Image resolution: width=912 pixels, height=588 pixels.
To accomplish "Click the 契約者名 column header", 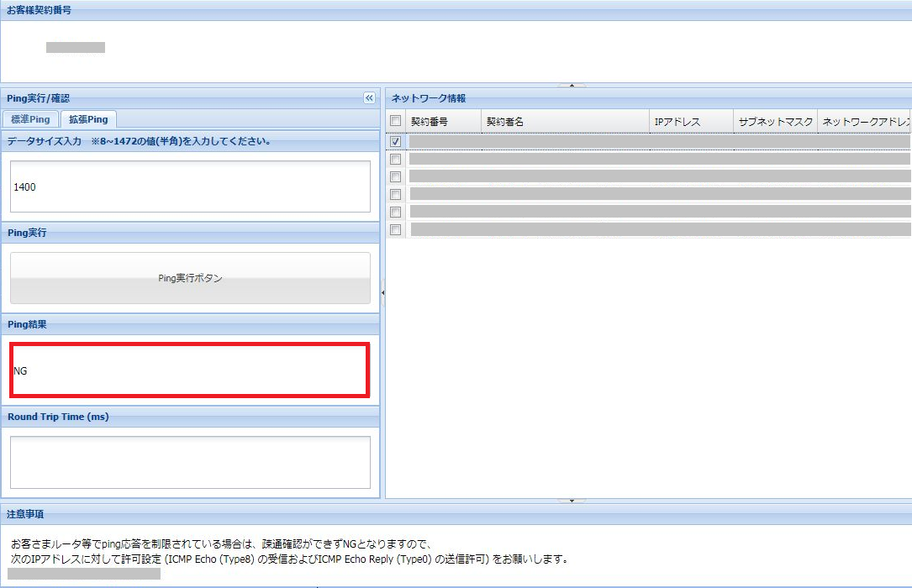I will pos(565,122).
